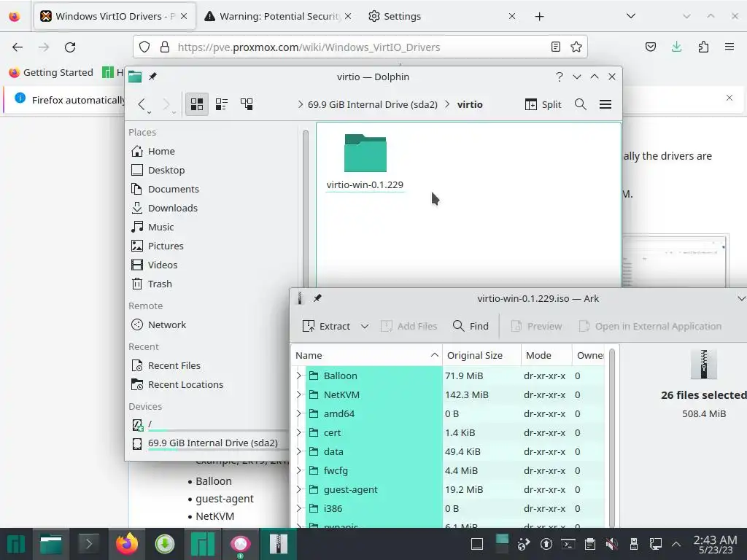Bookmark page with star icon

point(576,47)
